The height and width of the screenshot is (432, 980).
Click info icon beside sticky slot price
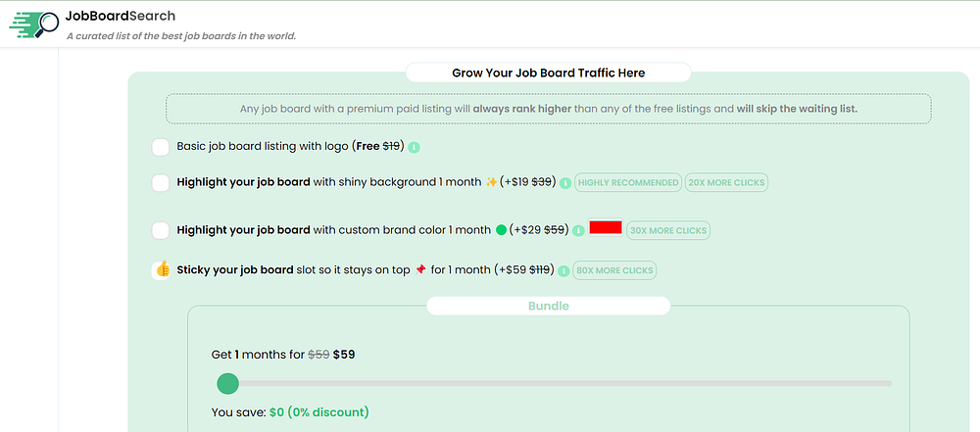(x=563, y=270)
